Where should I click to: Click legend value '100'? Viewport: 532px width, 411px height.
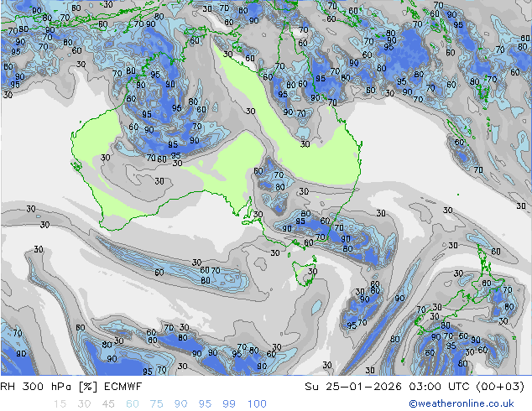coord(257,404)
